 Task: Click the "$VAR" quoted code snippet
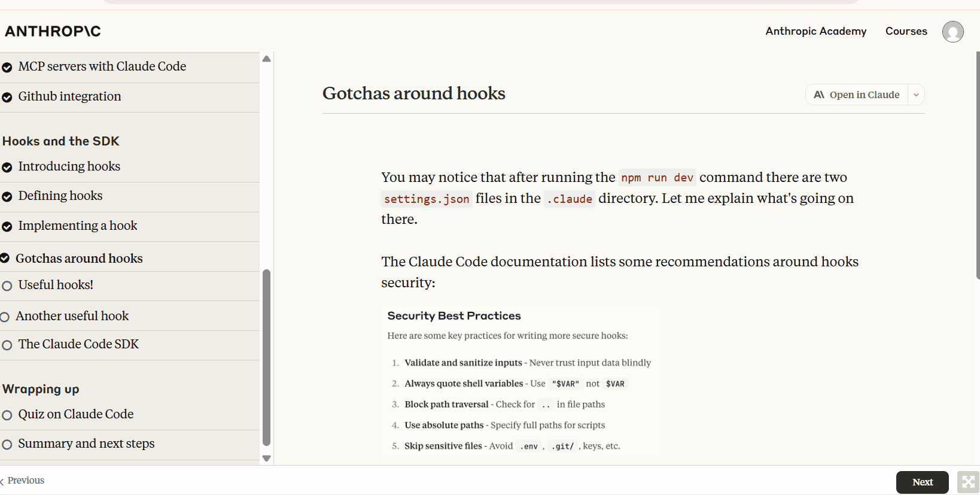[565, 384]
